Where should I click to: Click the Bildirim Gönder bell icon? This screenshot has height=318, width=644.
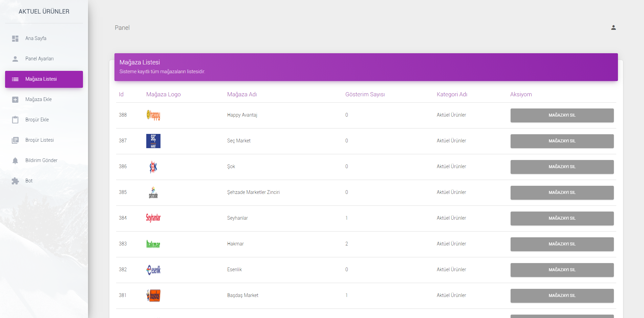click(15, 161)
